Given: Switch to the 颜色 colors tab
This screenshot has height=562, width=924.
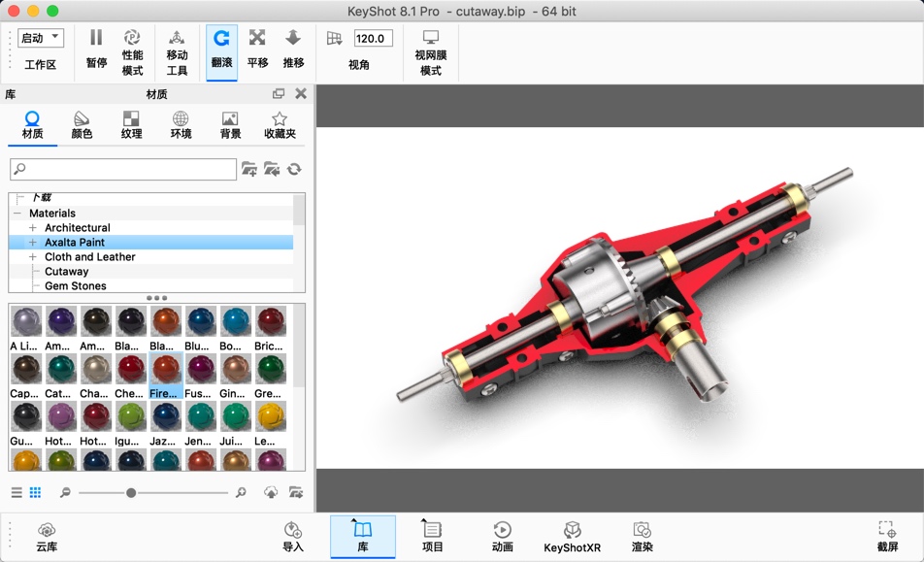Looking at the screenshot, I should [x=82, y=125].
